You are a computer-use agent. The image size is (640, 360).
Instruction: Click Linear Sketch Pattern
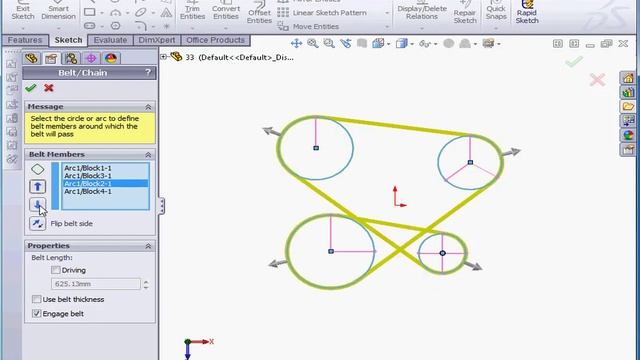[x=329, y=13]
